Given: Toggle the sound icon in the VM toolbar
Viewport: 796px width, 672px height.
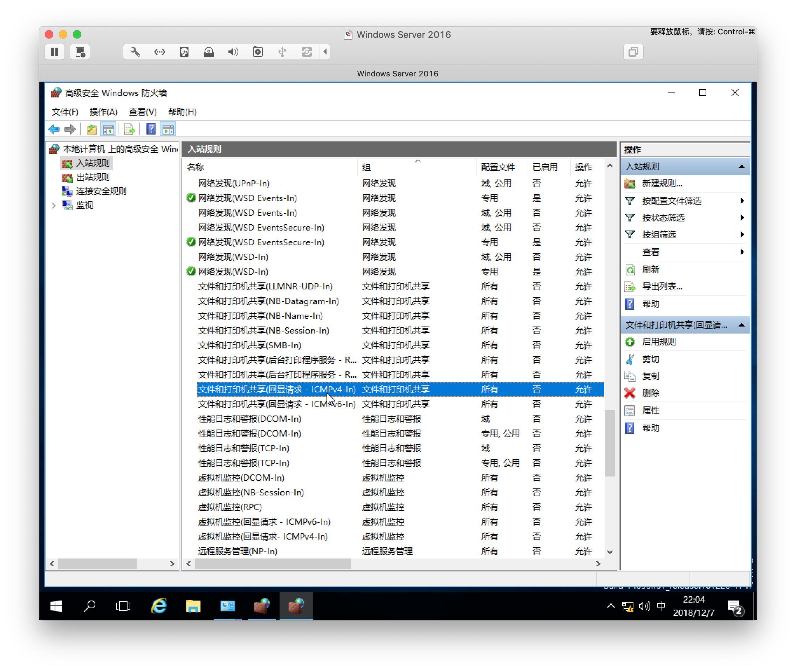Looking at the screenshot, I should [233, 52].
